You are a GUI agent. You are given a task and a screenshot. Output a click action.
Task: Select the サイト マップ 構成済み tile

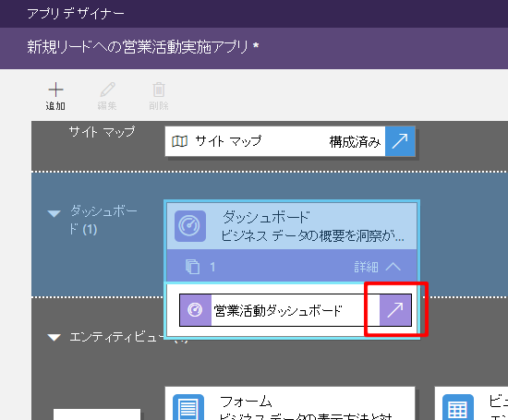290,141
